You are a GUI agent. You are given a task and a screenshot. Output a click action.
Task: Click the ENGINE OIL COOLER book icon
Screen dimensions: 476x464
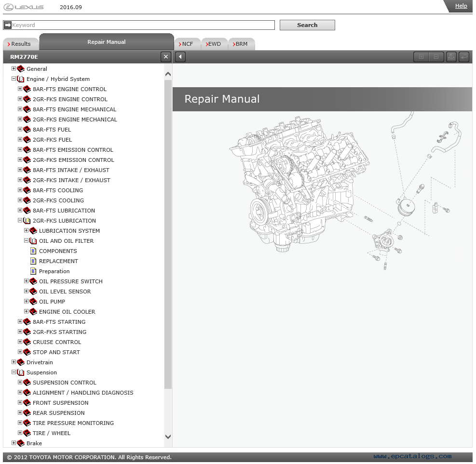click(33, 311)
